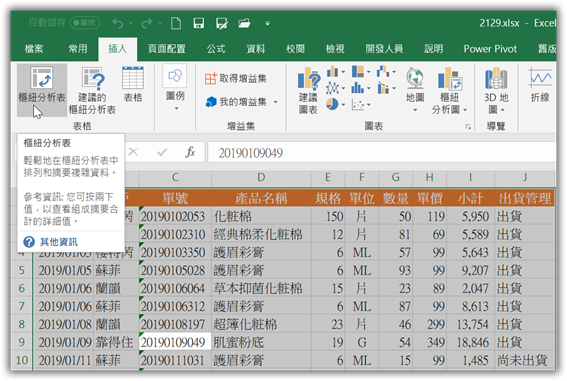Screen dimensions: 567x381
Task: Expand the 樞紐分析圖 dropdown arrow
Action: (x=465, y=110)
